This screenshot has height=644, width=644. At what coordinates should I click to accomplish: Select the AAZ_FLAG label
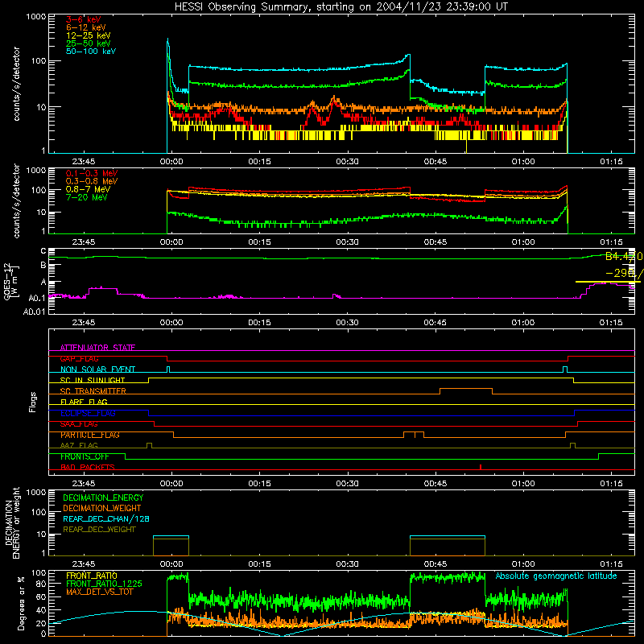79,445
